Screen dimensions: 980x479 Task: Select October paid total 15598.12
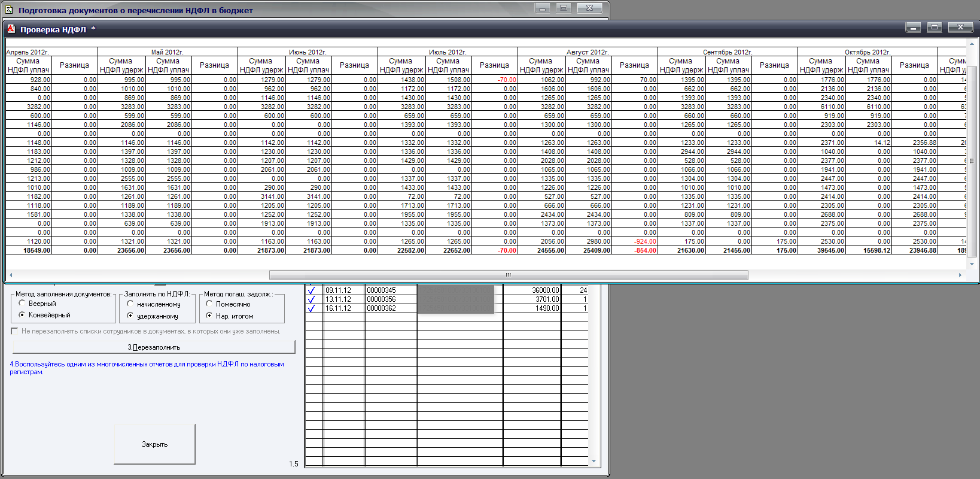(x=868, y=250)
